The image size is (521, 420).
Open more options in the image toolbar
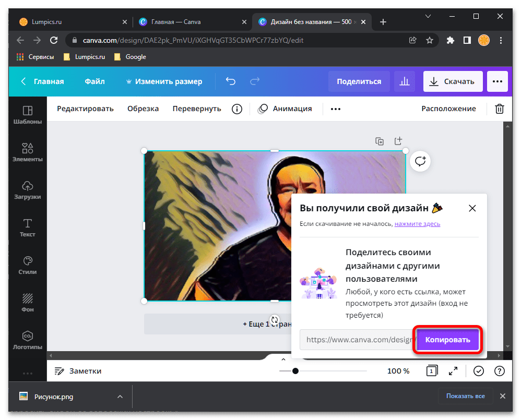pos(336,109)
